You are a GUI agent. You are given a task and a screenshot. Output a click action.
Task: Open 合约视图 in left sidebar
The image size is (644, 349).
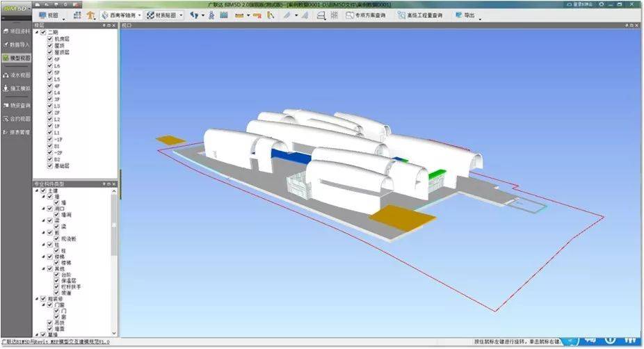[x=17, y=119]
